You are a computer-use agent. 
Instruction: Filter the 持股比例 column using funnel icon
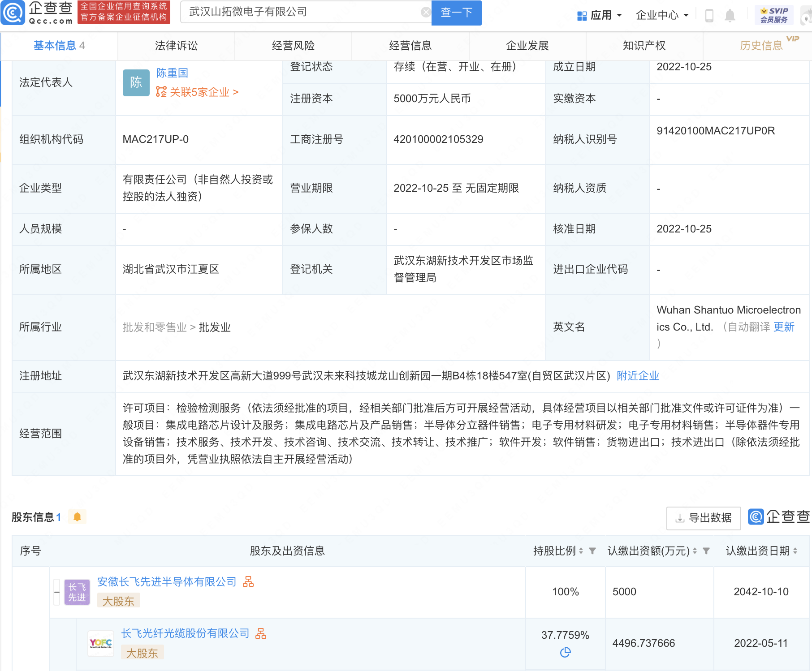(592, 551)
